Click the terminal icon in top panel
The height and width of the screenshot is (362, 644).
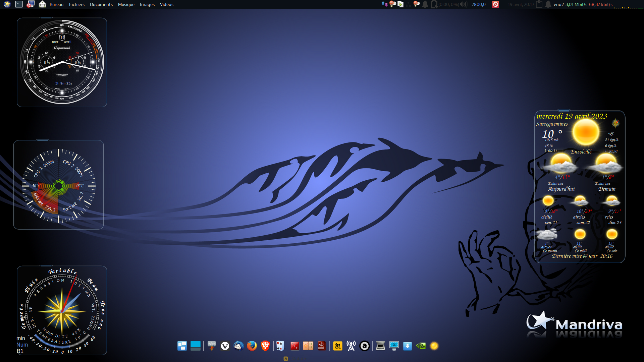(19, 4)
